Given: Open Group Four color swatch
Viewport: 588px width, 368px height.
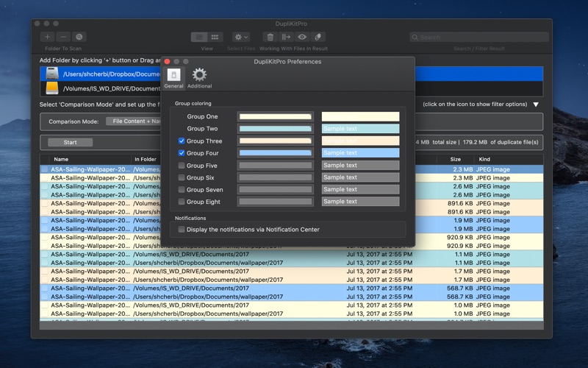Looking at the screenshot, I should pyautogui.click(x=275, y=153).
